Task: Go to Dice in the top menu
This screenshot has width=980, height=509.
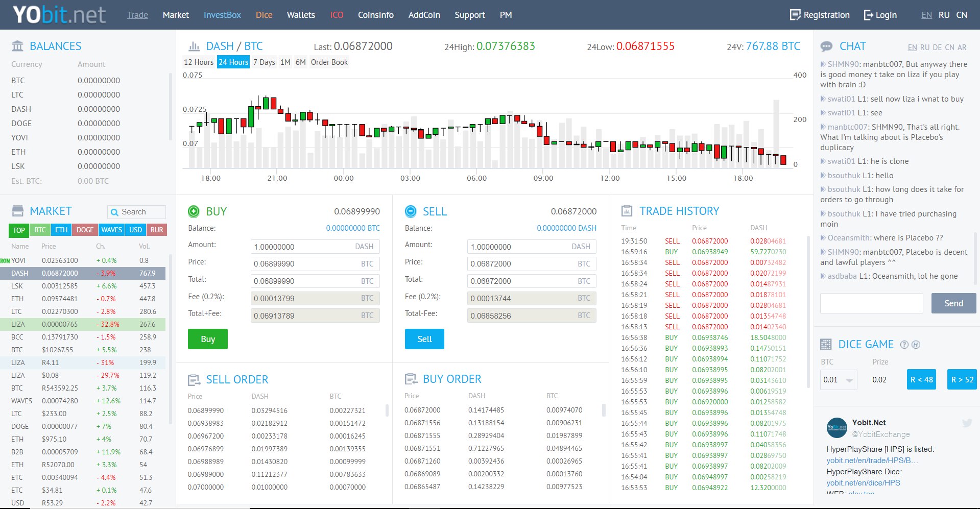Action: (x=264, y=15)
